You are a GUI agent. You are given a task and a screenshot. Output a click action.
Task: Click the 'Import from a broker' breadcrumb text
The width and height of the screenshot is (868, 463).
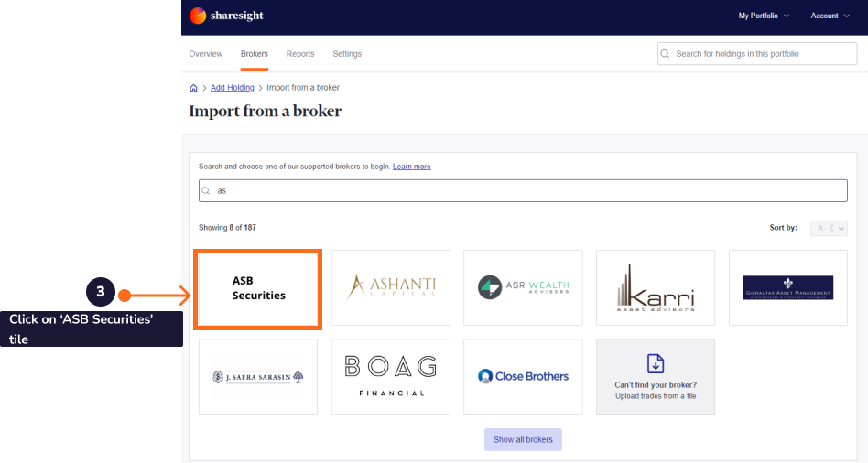tap(303, 88)
